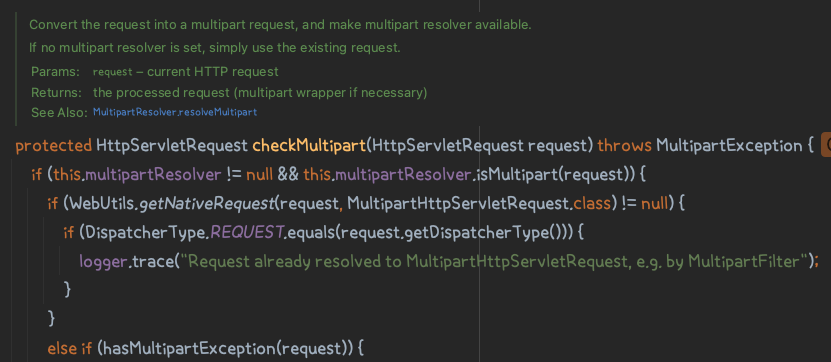Click the HttpServletRequest return type
Viewport: 831px width, 362px height.
coord(172,146)
